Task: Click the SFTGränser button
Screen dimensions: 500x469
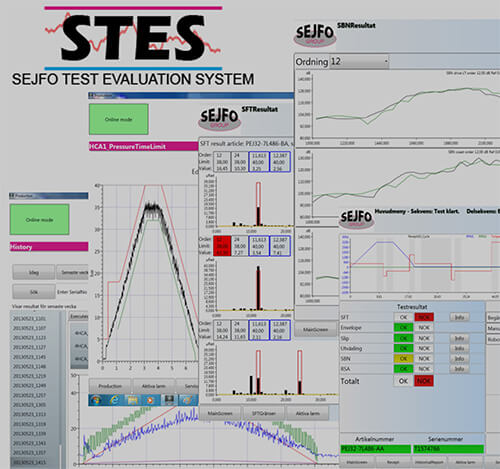Action: [264, 413]
